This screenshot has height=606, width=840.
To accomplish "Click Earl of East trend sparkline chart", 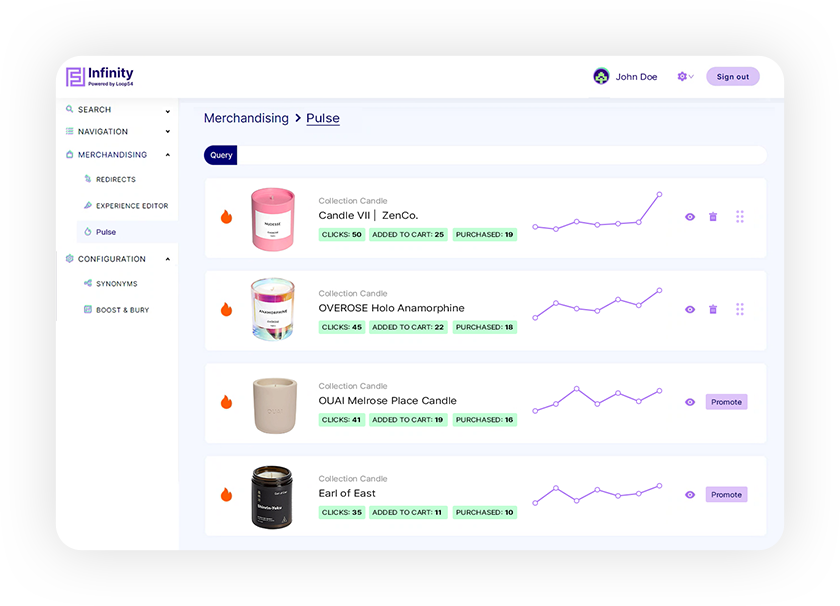I will pos(597,495).
